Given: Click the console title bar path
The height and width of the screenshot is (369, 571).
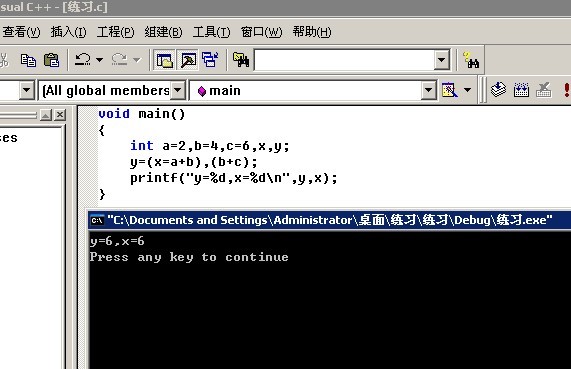Looking at the screenshot, I should pos(330,220).
